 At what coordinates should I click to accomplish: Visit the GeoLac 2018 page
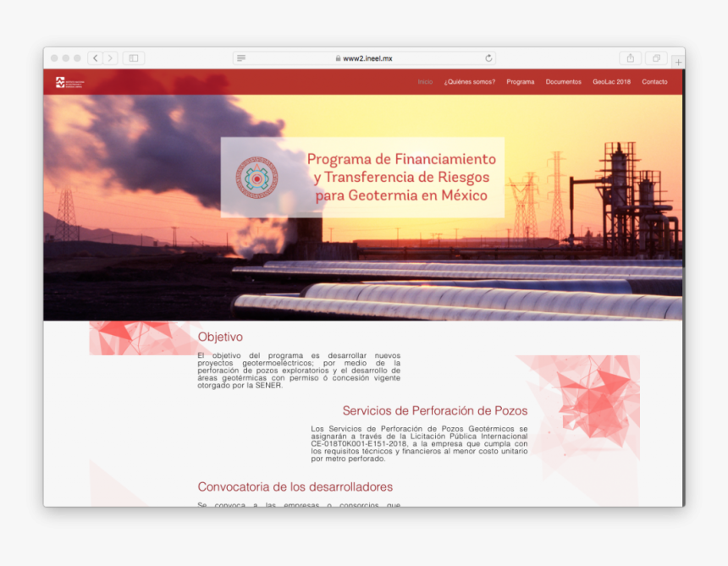click(610, 81)
